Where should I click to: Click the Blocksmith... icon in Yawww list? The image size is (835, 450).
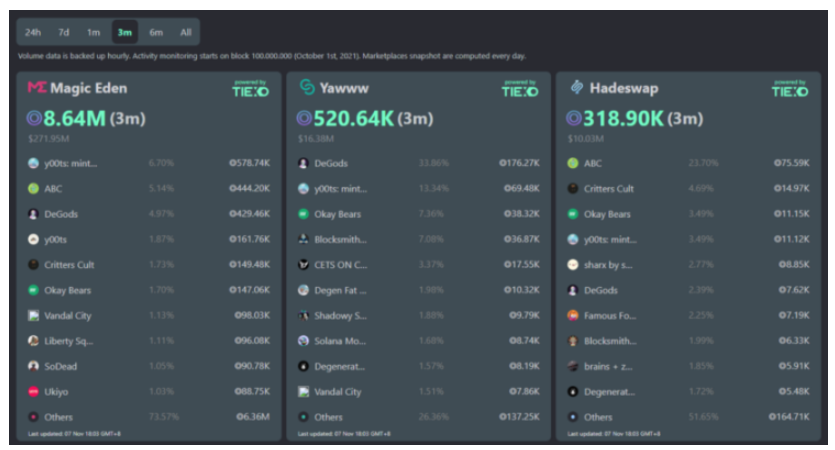[304, 239]
